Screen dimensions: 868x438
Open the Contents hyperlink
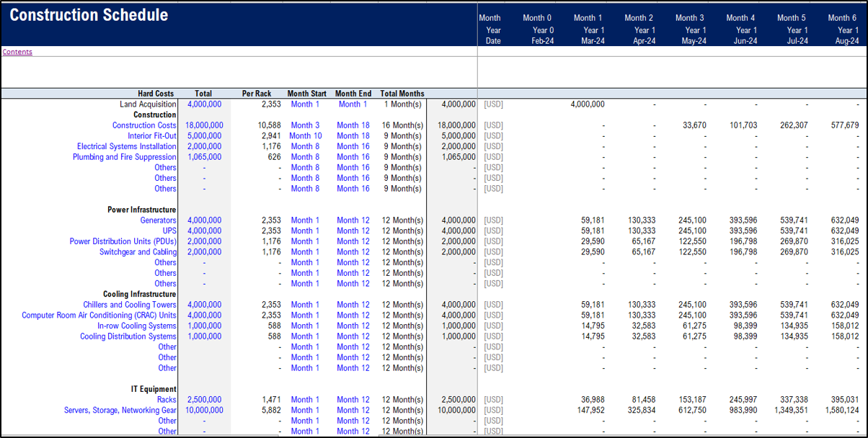tap(17, 52)
